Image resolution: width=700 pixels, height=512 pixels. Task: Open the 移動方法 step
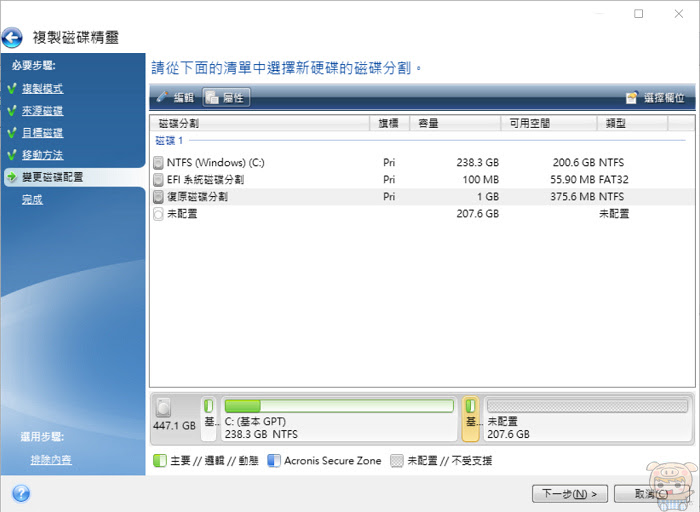pyautogui.click(x=42, y=155)
